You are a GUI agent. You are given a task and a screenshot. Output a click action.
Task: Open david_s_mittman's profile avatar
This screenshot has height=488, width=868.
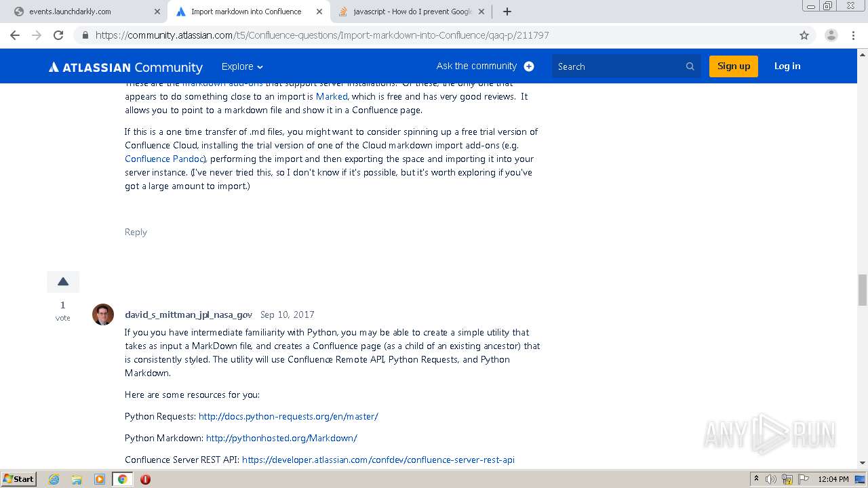(103, 314)
